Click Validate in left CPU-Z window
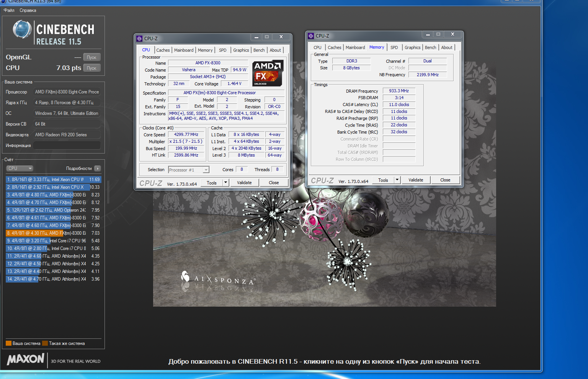588x379 pixels. (x=244, y=183)
